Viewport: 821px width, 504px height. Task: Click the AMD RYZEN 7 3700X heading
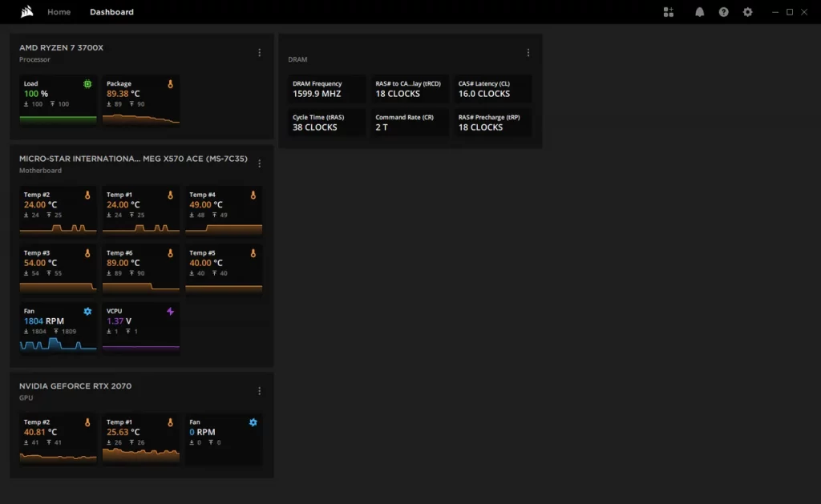click(61, 47)
